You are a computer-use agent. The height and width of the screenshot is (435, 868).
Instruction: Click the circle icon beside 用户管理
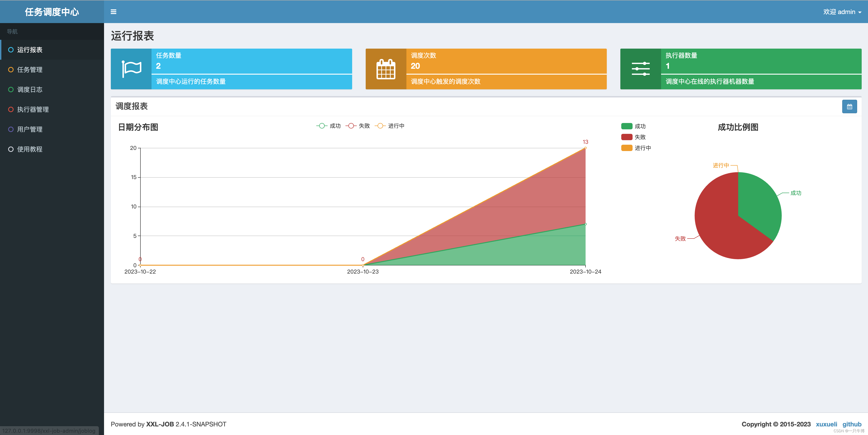click(11, 129)
